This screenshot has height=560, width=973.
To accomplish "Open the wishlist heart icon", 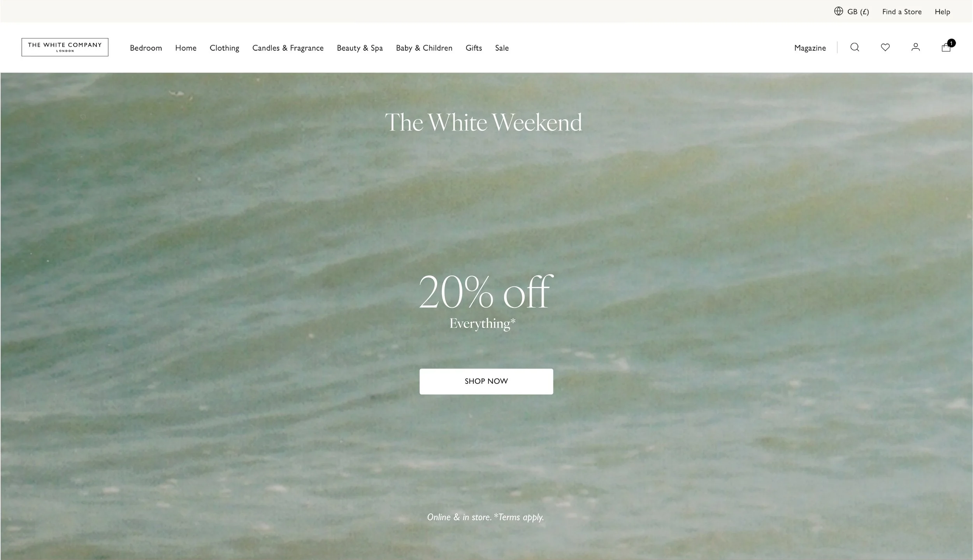I will coord(885,47).
